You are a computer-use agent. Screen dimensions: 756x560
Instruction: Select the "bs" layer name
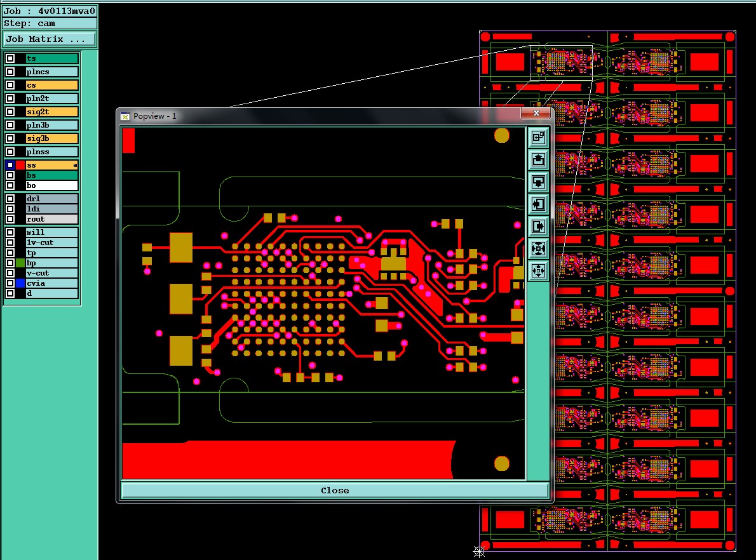pyautogui.click(x=51, y=175)
